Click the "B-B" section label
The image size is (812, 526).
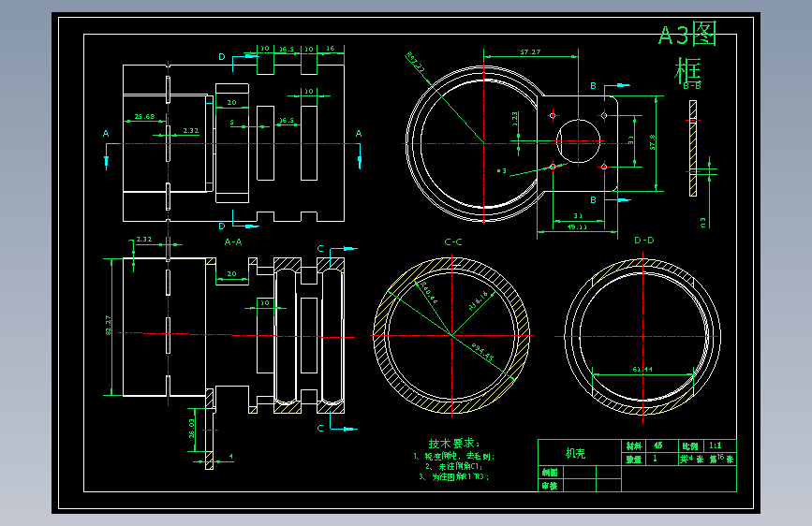click(692, 86)
